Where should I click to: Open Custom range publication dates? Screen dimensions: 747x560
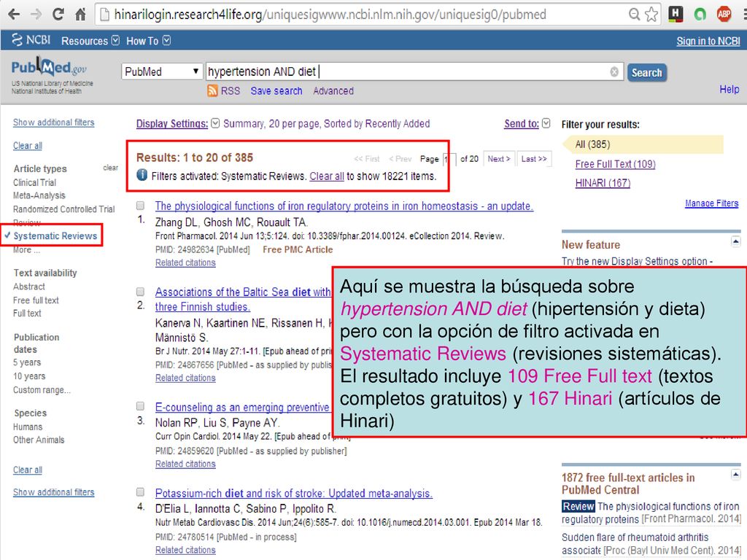point(42,390)
